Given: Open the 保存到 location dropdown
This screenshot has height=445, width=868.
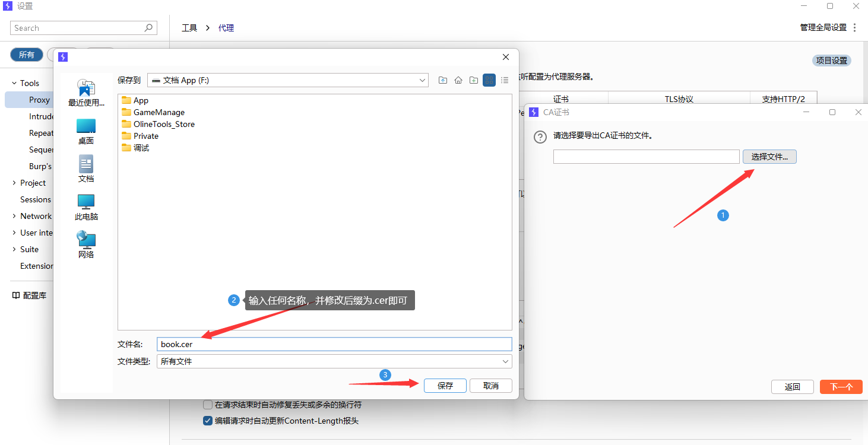Looking at the screenshot, I should [288, 80].
